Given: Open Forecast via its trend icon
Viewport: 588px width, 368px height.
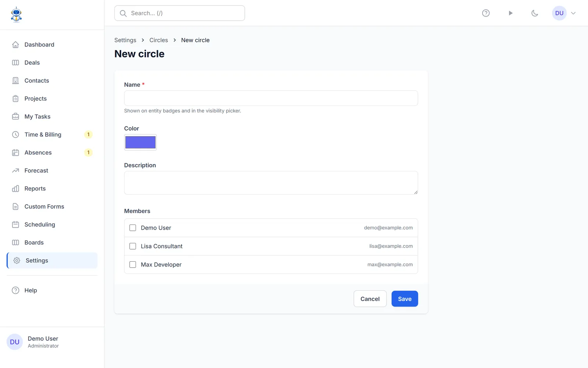Looking at the screenshot, I should 15,170.
